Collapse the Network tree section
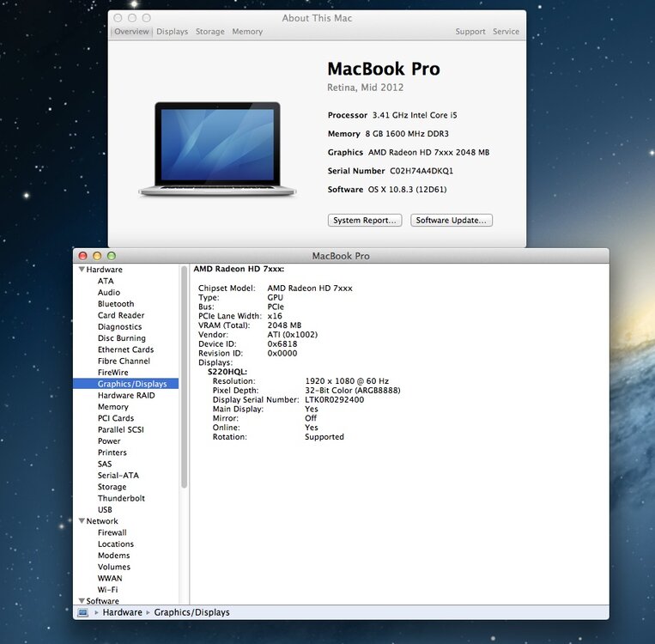The height and width of the screenshot is (644, 655). point(81,521)
